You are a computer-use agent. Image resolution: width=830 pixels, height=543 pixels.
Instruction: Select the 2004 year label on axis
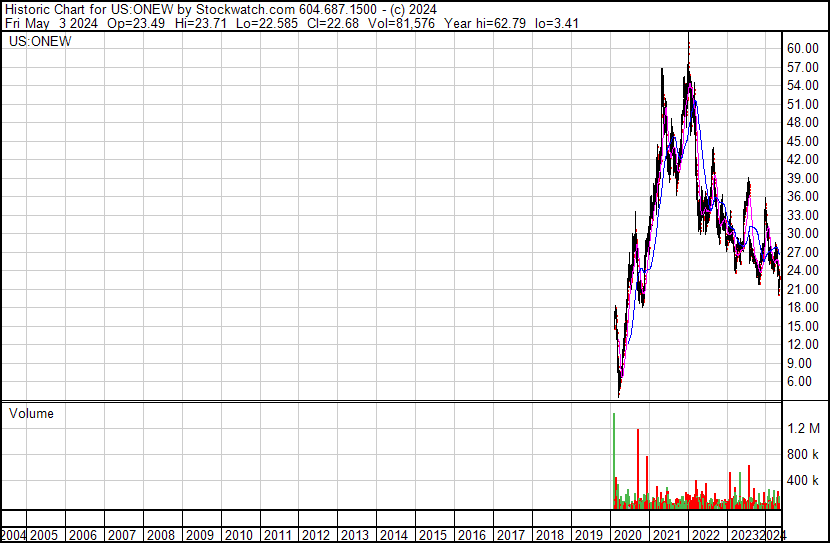pos(13,535)
